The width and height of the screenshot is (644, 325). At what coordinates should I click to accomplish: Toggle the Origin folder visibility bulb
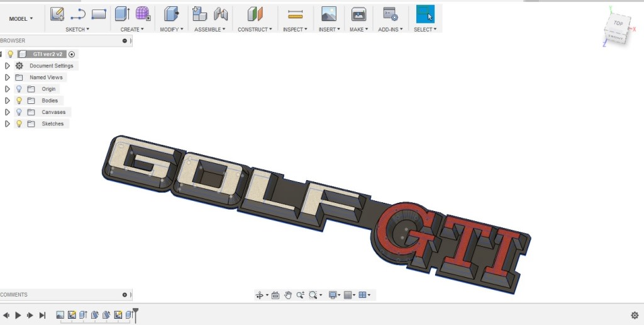(x=18, y=89)
